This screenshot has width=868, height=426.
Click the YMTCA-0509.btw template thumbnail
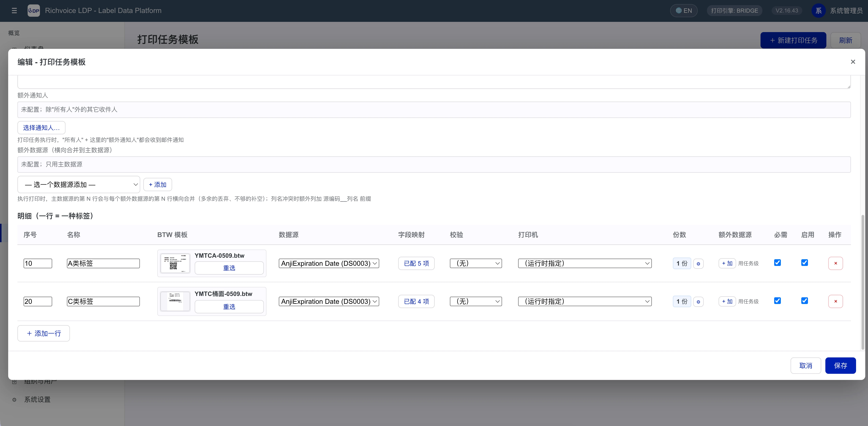pyautogui.click(x=175, y=263)
